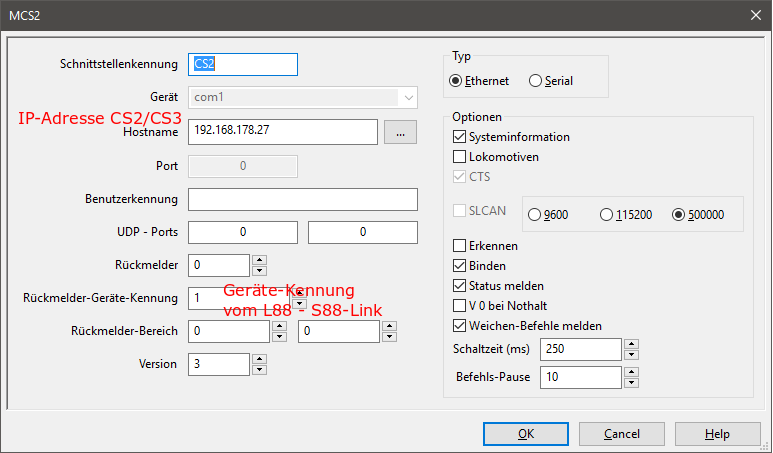Open the Help button
773x453 pixels.
click(x=717, y=434)
